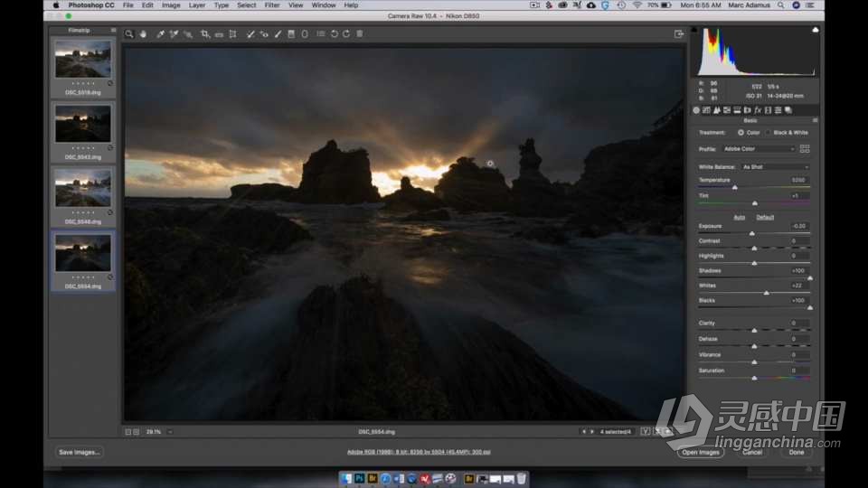The width and height of the screenshot is (868, 488).
Task: Select the Straighten tool
Action: tap(219, 33)
